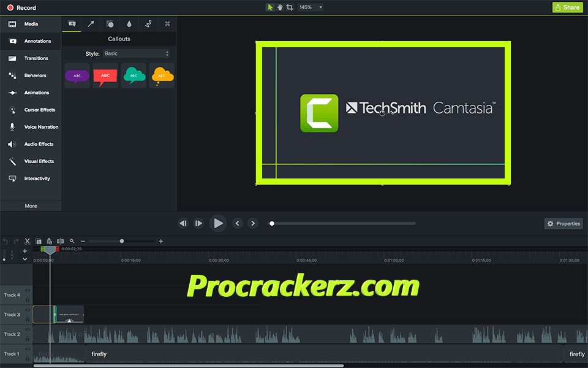This screenshot has width=588, height=368.
Task: Open the Voice Narration panel
Action: [30, 127]
